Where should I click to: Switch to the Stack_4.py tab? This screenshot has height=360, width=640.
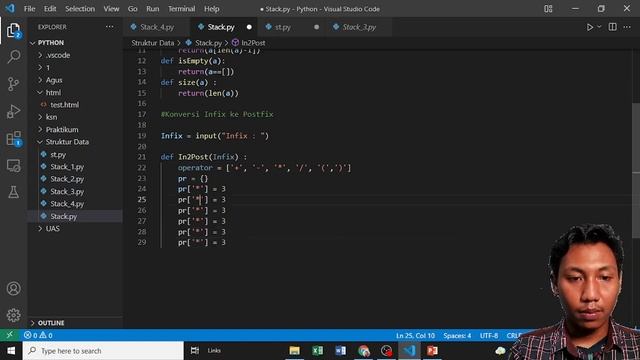(x=157, y=27)
